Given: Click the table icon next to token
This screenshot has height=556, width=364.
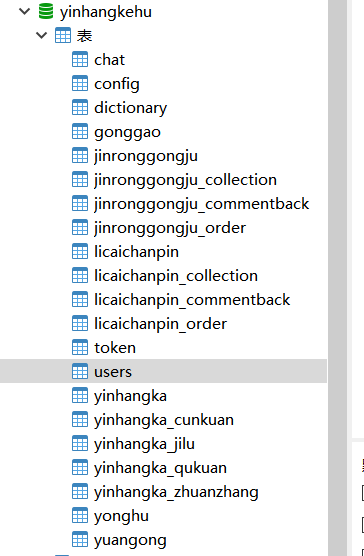Looking at the screenshot, I should pyautogui.click(x=80, y=348).
